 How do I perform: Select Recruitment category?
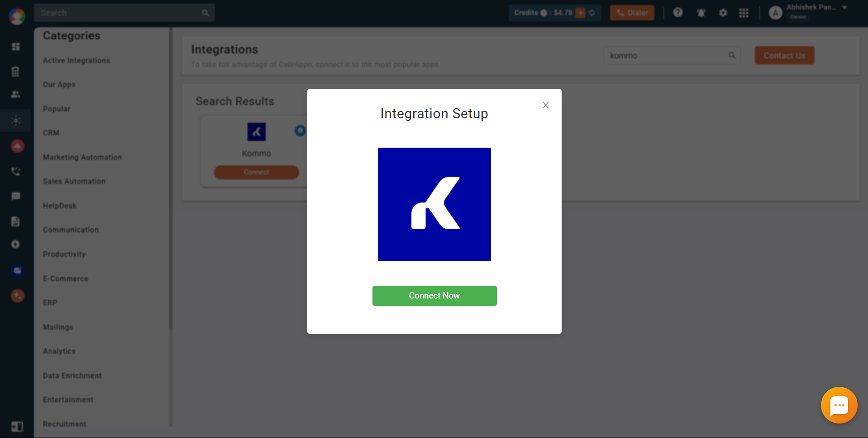[65, 424]
